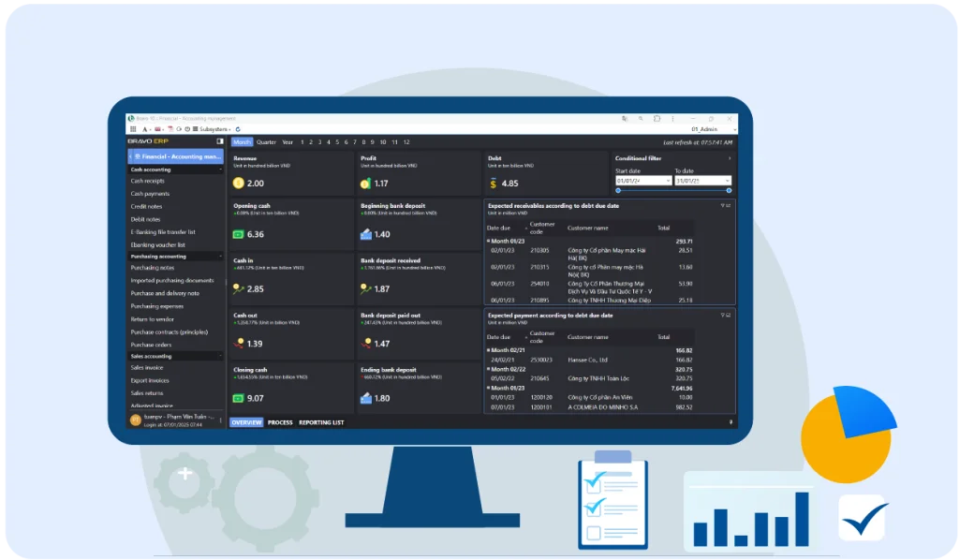The image size is (959, 560).
Task: Open the REPORTING LIST tab
Action: (321, 422)
